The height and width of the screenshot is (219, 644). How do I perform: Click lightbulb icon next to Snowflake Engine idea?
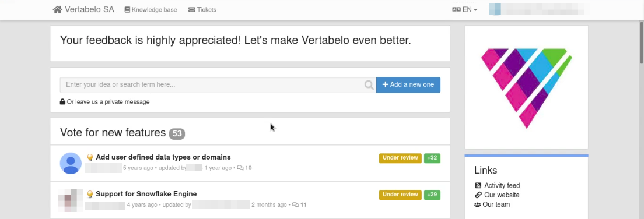(90, 195)
